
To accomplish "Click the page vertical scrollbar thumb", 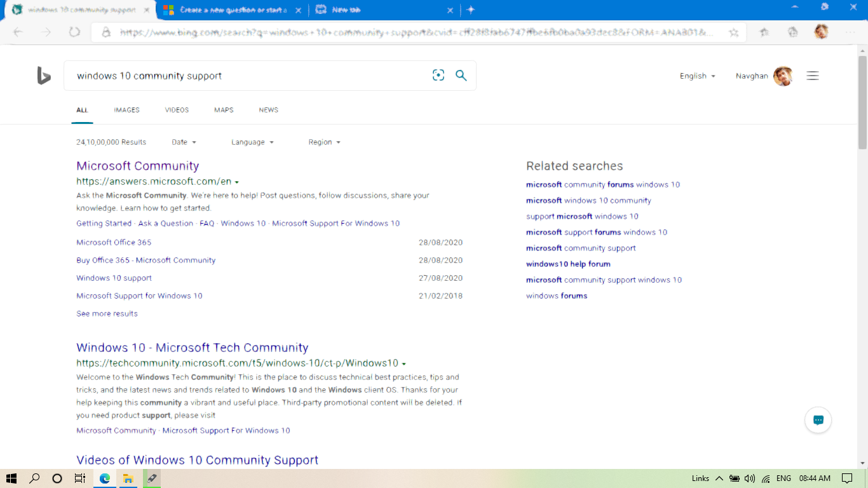I will [862, 104].
